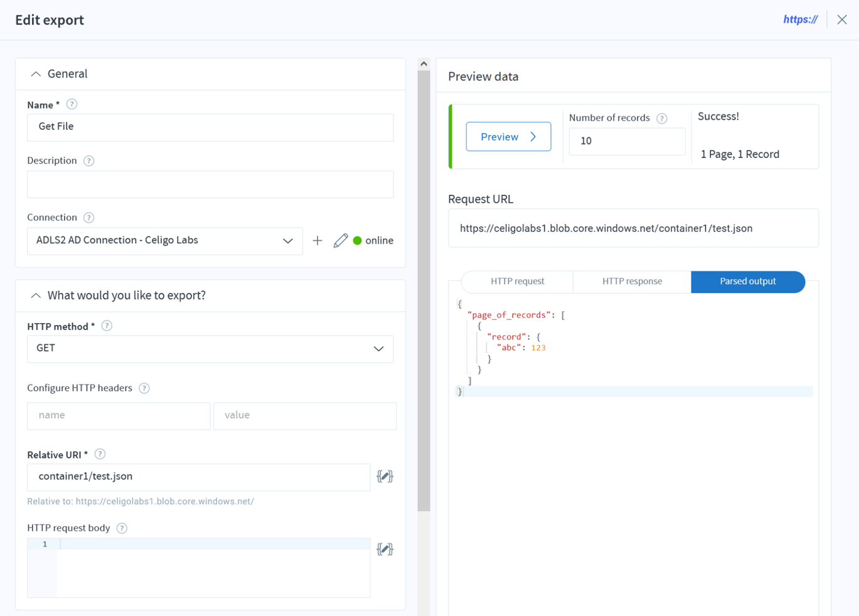This screenshot has height=616, width=859.
Task: Click the Connection help icon
Action: point(89,218)
